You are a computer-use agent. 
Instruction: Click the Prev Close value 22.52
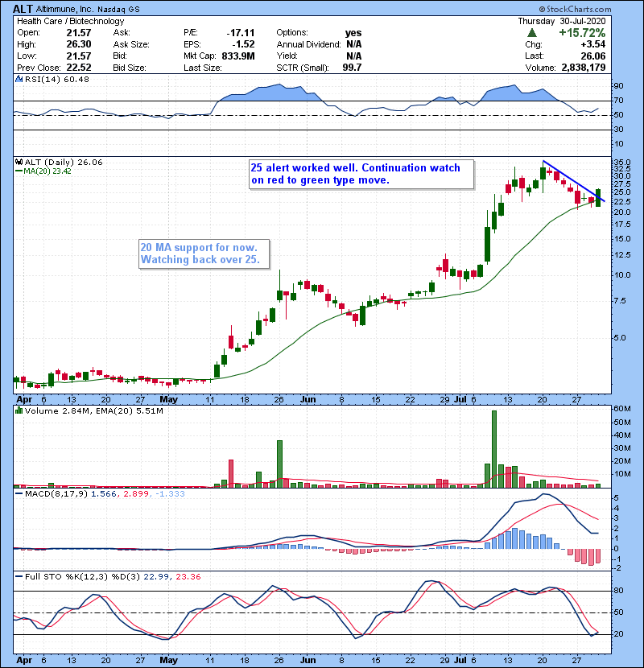79,68
